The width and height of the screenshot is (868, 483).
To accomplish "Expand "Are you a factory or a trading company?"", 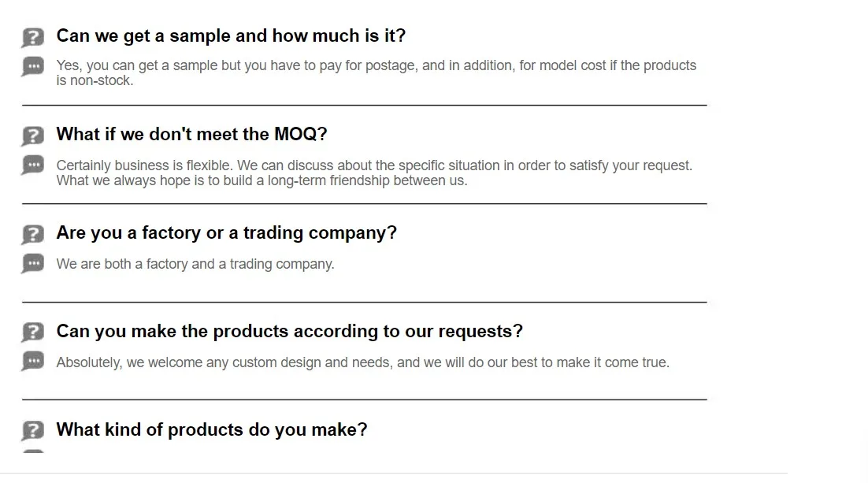I will pyautogui.click(x=226, y=233).
